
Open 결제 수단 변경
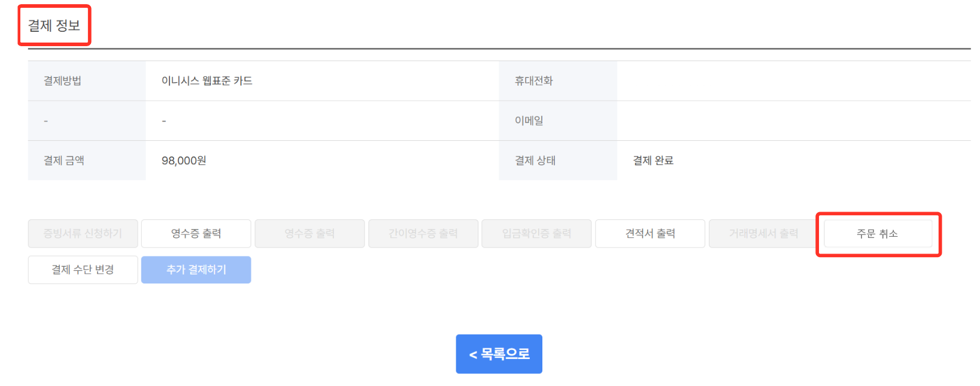click(x=83, y=270)
